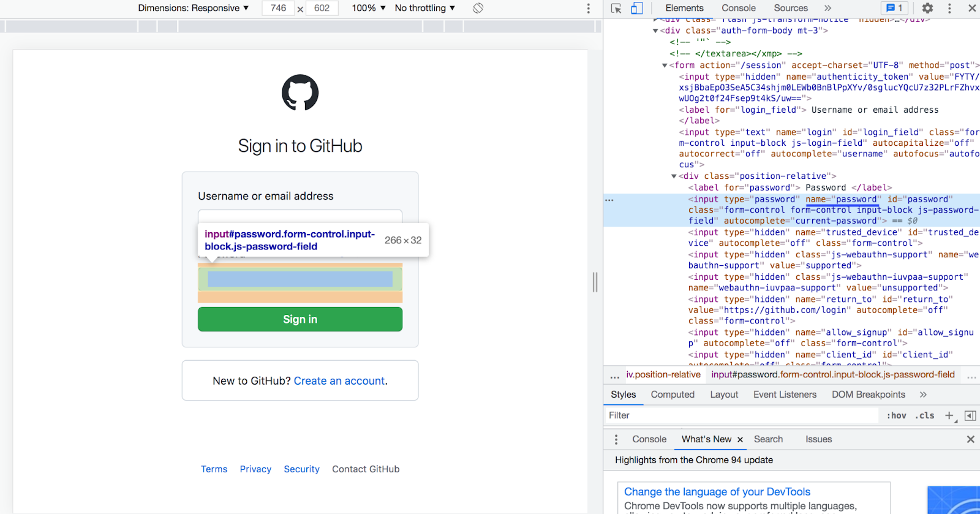Viewport: 980px width, 514px height.
Task: Open the 100% zoom dropdown
Action: [x=368, y=8]
